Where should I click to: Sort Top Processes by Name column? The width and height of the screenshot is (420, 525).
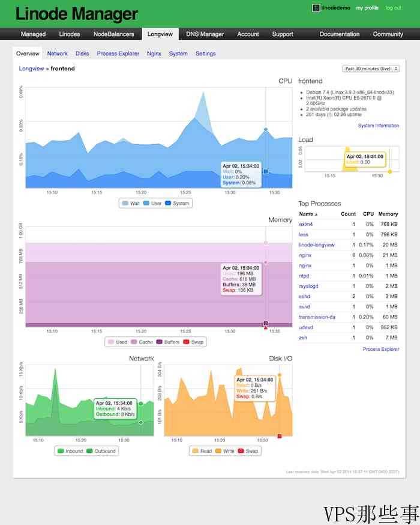tap(308, 214)
